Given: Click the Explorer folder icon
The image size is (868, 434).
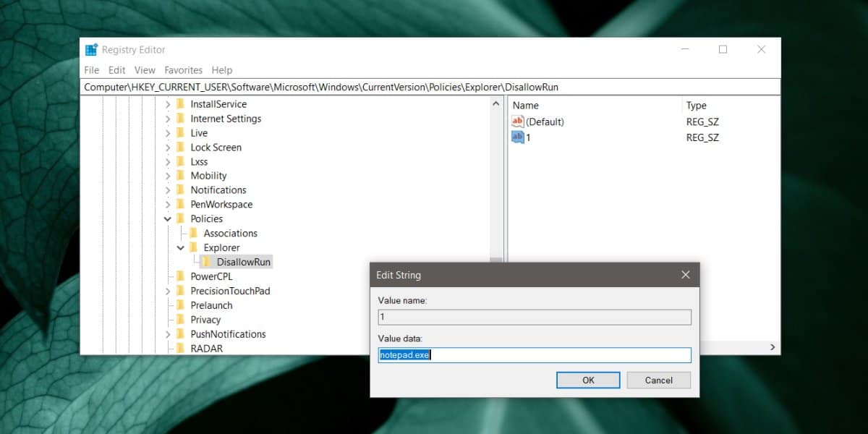Looking at the screenshot, I should (194, 247).
